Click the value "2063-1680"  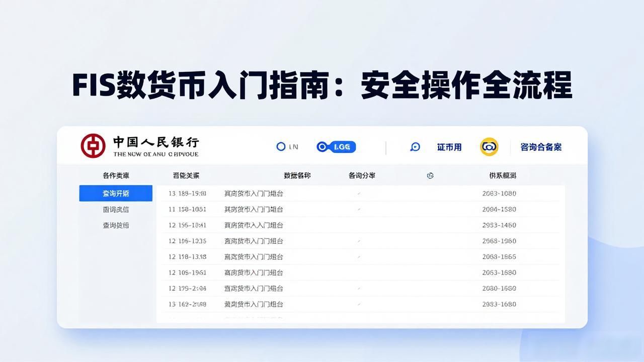point(499,273)
